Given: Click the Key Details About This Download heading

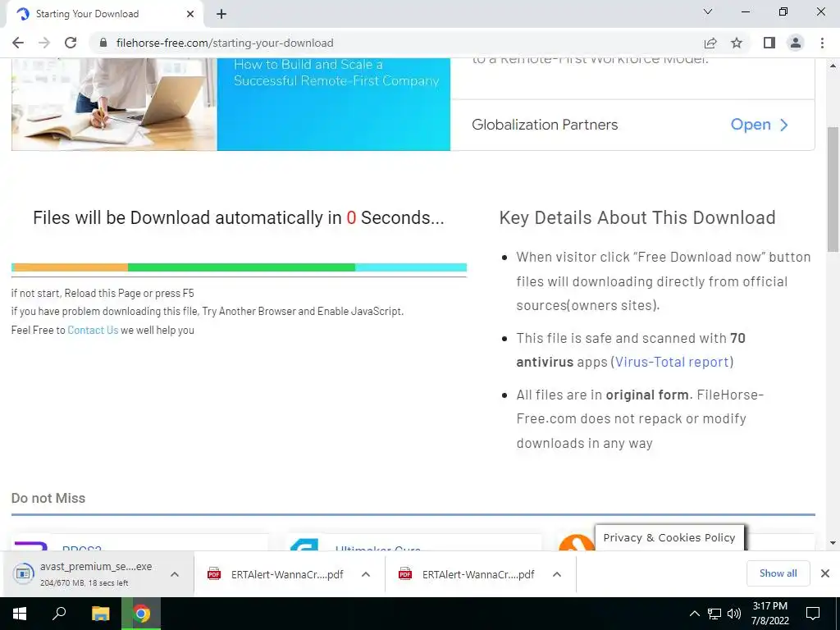Looking at the screenshot, I should (637, 218).
